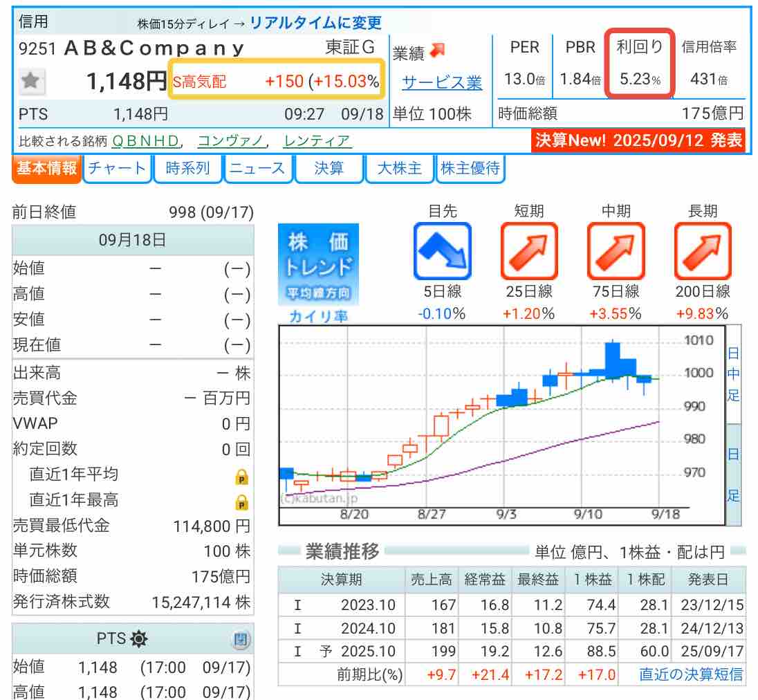Viewport: 758px width, 700px height.
Task: Open the PTS gear settings icon
Action: point(139,638)
